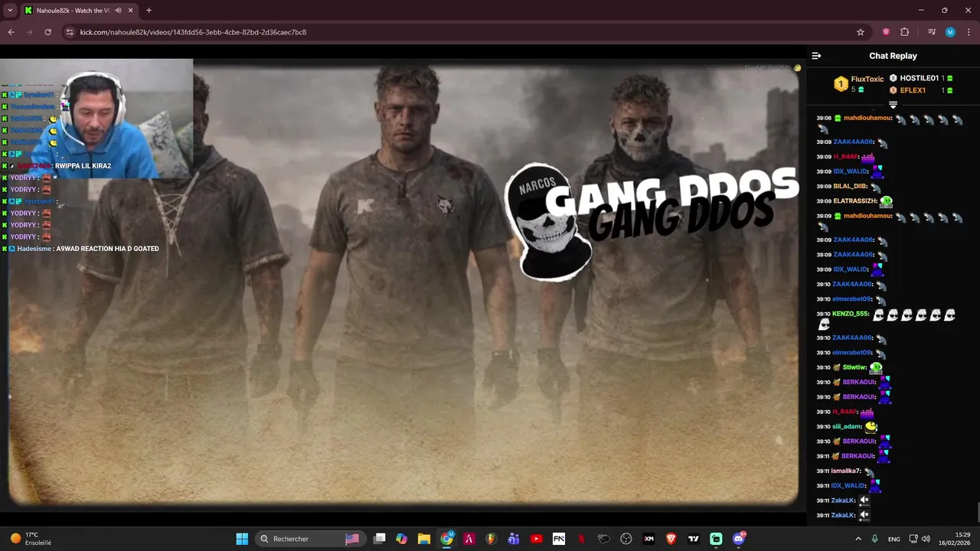980x551 pixels.
Task: Switch to Chrome in the taskbar
Action: coord(446,539)
